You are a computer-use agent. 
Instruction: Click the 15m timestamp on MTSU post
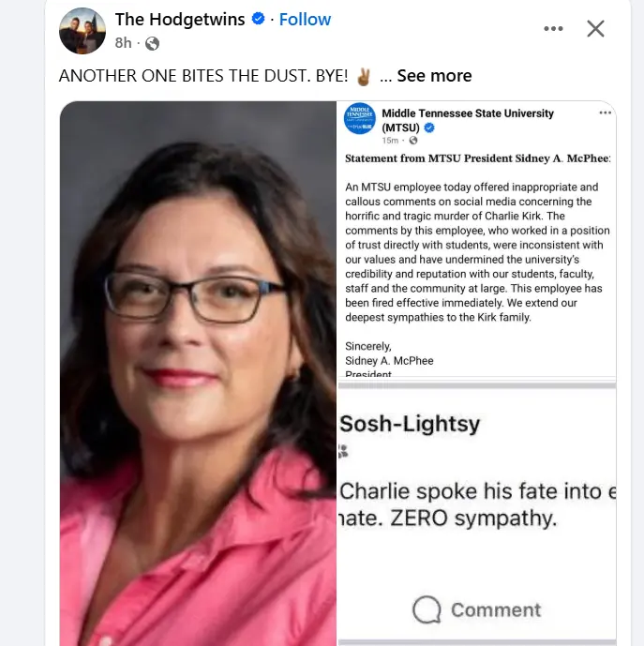pos(390,141)
